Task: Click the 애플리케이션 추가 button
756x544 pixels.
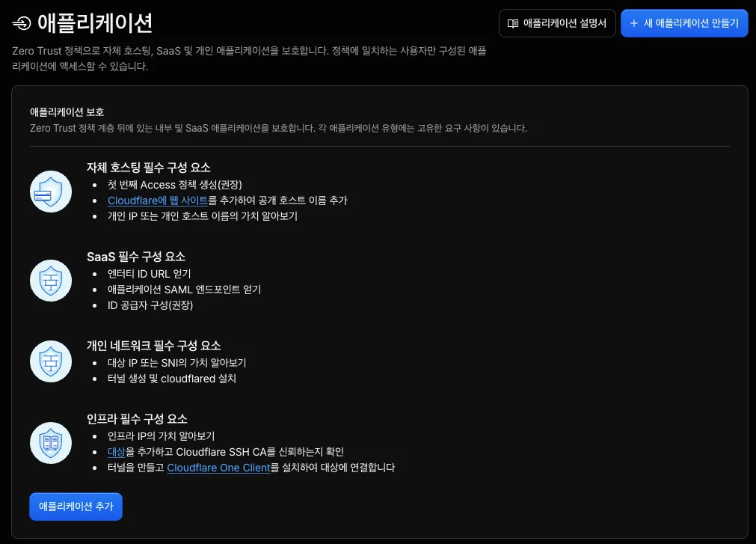Action: pos(76,507)
